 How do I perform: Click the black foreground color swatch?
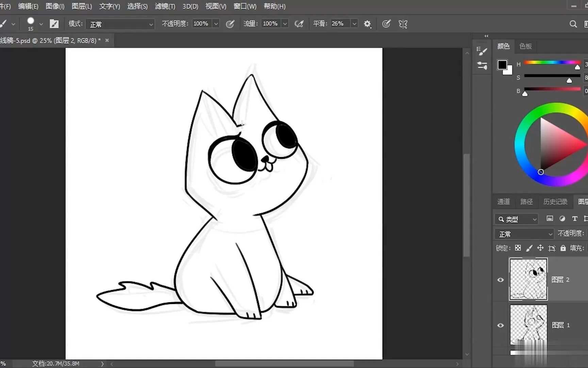502,64
